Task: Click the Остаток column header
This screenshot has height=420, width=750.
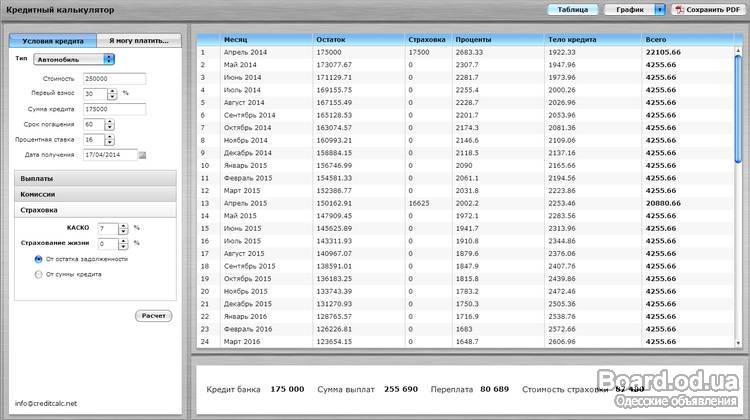Action: click(x=359, y=40)
